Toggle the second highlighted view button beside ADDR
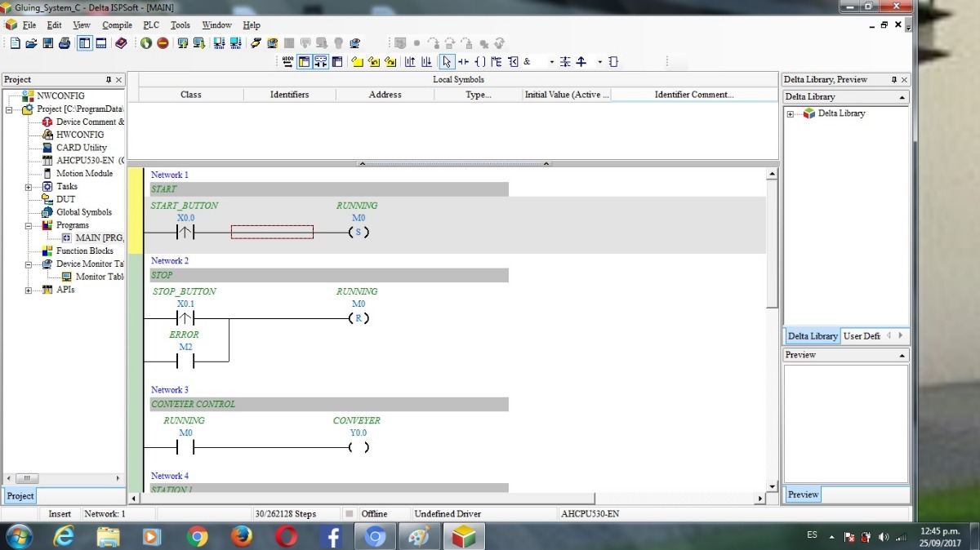 [x=320, y=61]
